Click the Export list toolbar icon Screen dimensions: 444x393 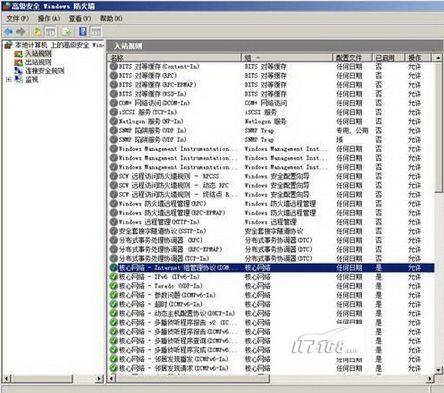pyautogui.click(x=67, y=32)
